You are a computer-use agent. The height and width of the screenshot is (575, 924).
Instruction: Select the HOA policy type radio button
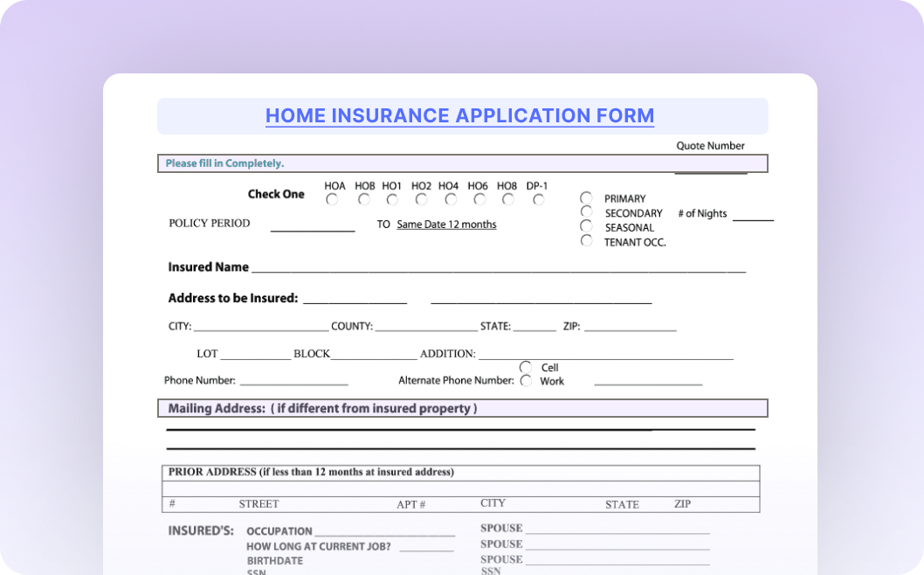pos(332,200)
